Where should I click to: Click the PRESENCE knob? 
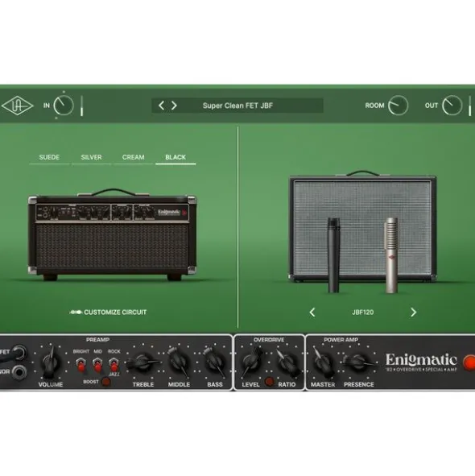[x=359, y=362]
